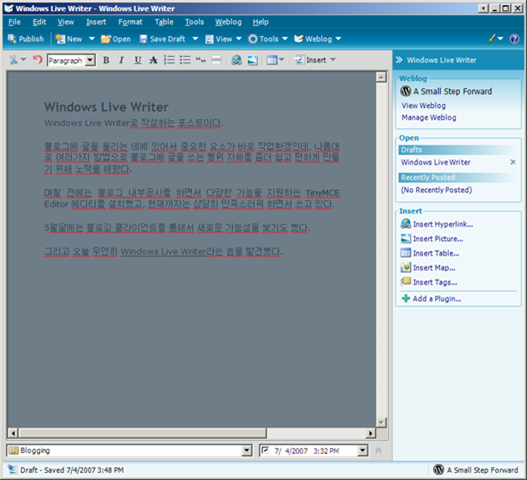Click the Manage Weblog link

tap(429, 118)
